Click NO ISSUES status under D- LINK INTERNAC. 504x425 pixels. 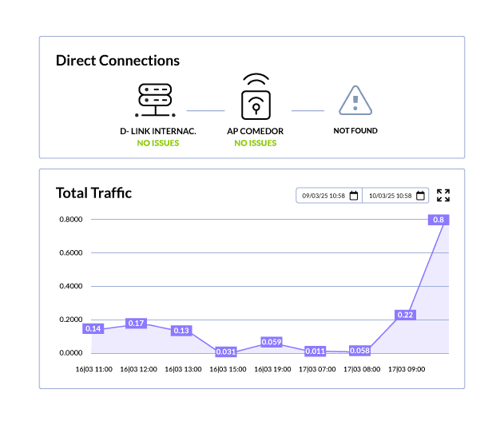[158, 143]
